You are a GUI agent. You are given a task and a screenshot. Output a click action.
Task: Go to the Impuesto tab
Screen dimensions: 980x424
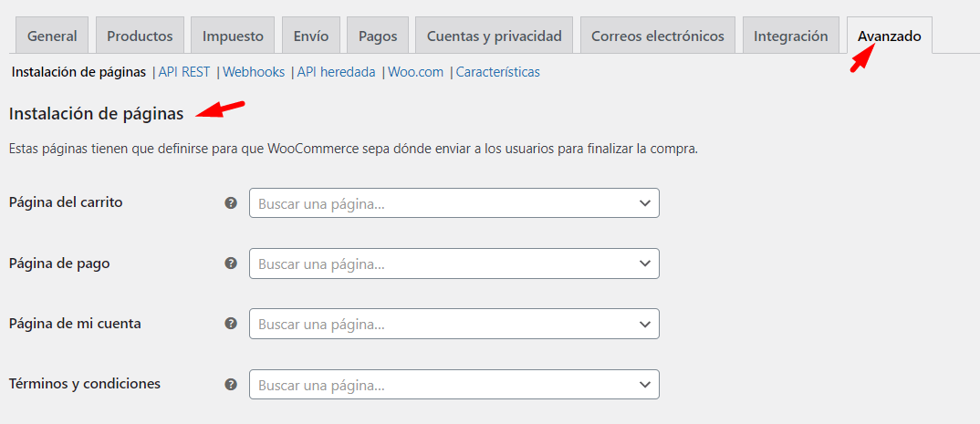[x=233, y=36]
